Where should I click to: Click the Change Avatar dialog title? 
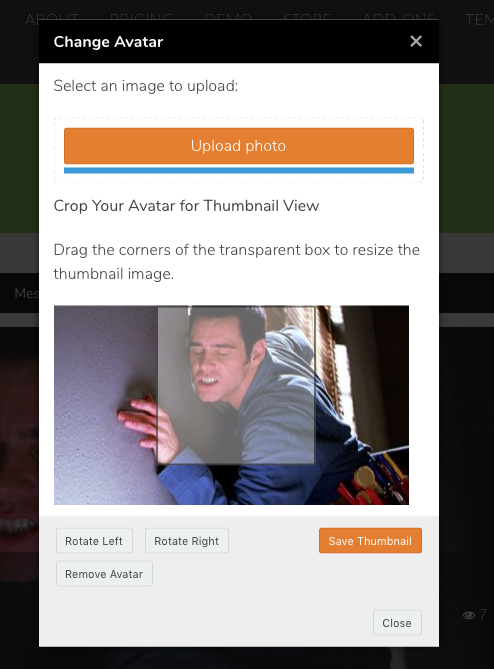click(x=108, y=42)
